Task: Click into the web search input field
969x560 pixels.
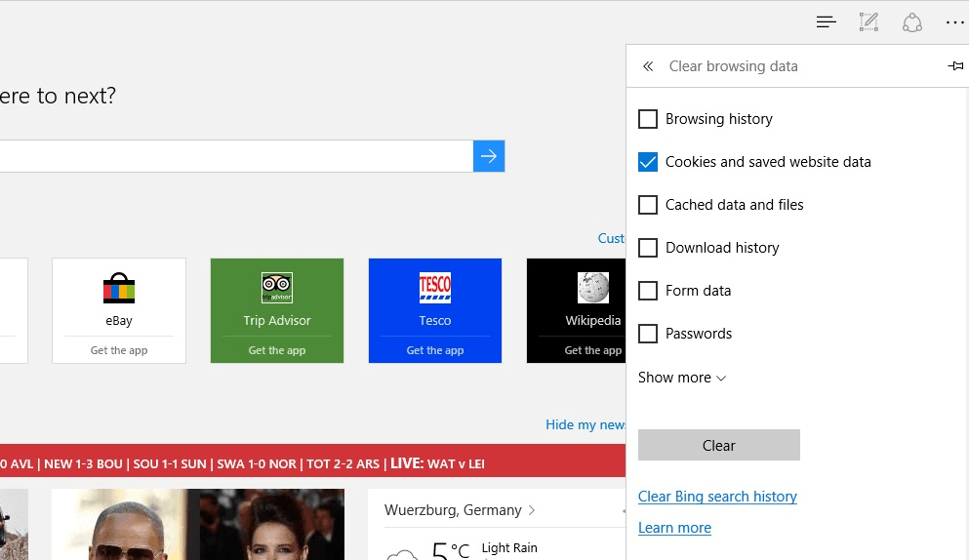Action: [234, 156]
